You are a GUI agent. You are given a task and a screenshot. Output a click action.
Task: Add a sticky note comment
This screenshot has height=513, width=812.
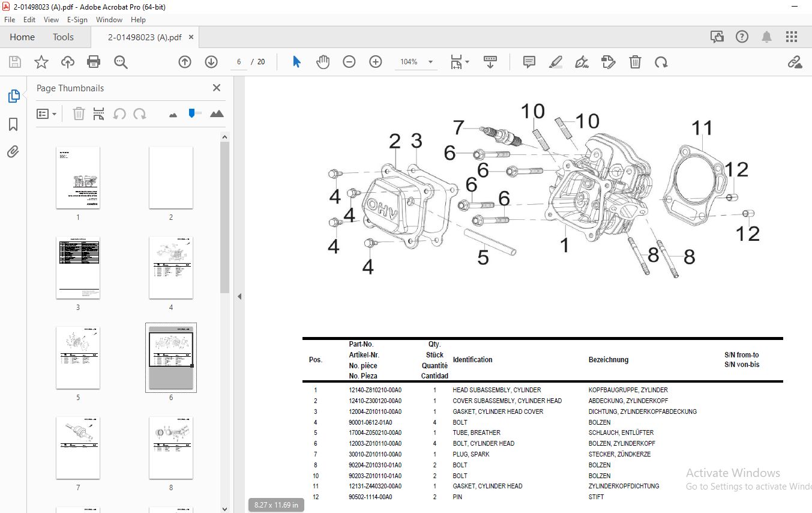tap(529, 62)
